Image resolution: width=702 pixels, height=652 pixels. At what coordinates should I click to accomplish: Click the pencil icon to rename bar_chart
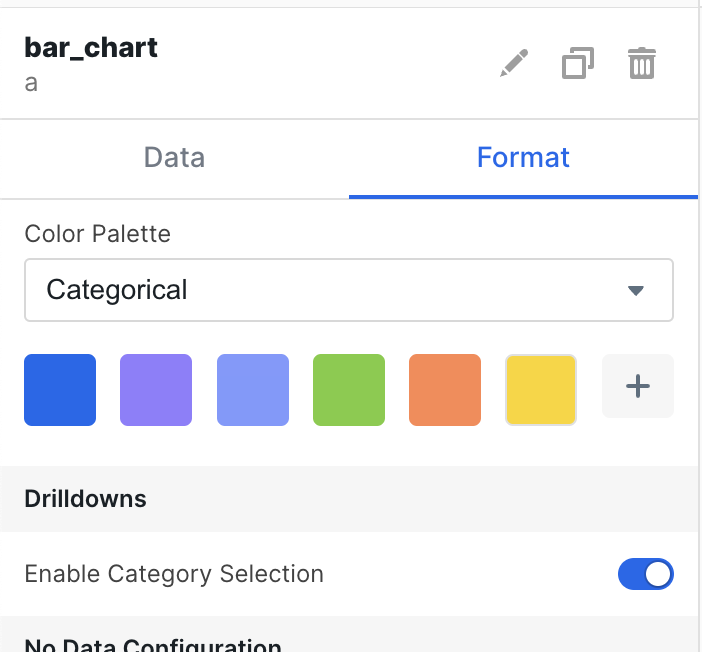tap(513, 64)
